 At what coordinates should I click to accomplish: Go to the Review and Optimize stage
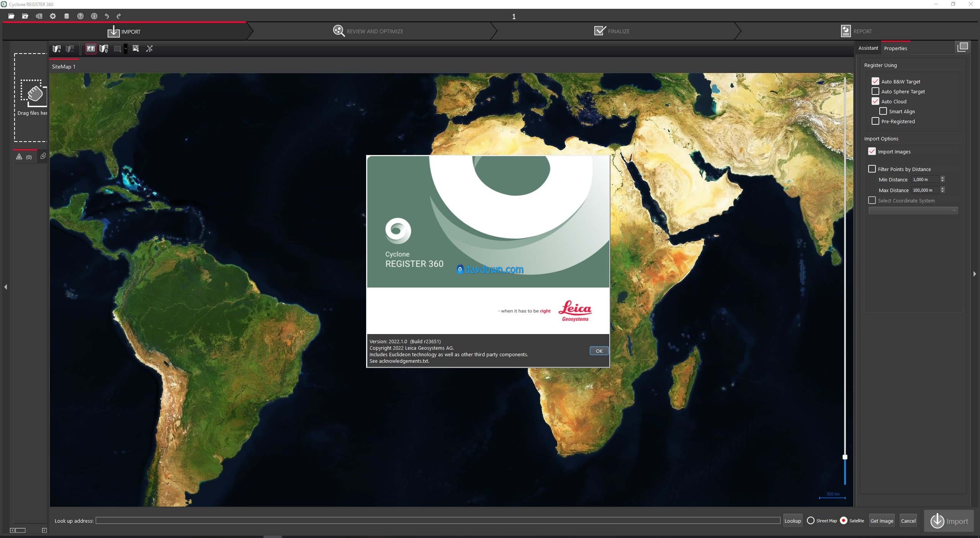pos(368,31)
